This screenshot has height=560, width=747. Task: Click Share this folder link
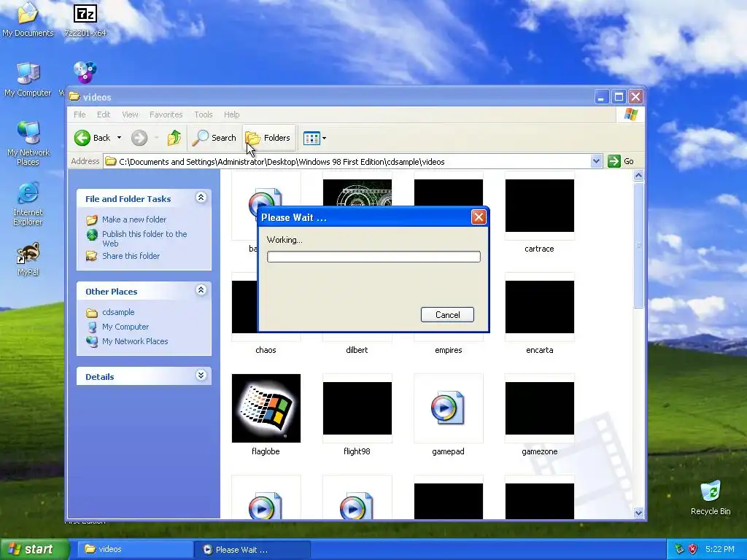pyautogui.click(x=131, y=256)
